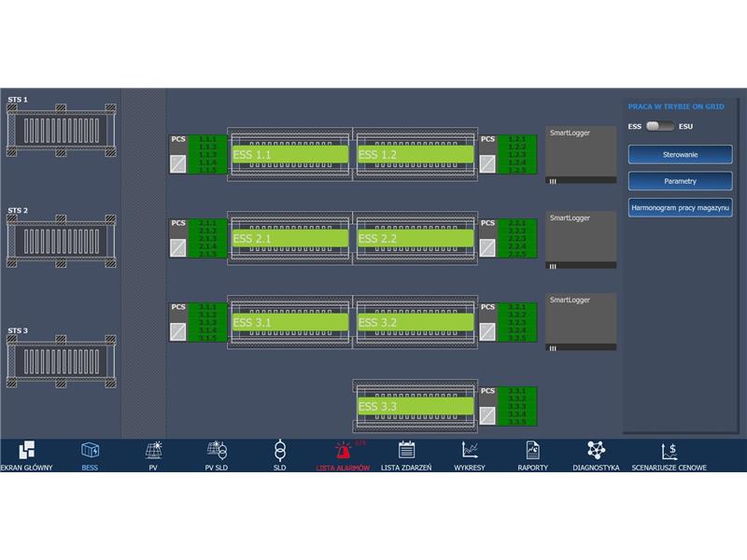
Task: Open Harmonogram pracy magazynu schedule
Action: [680, 207]
